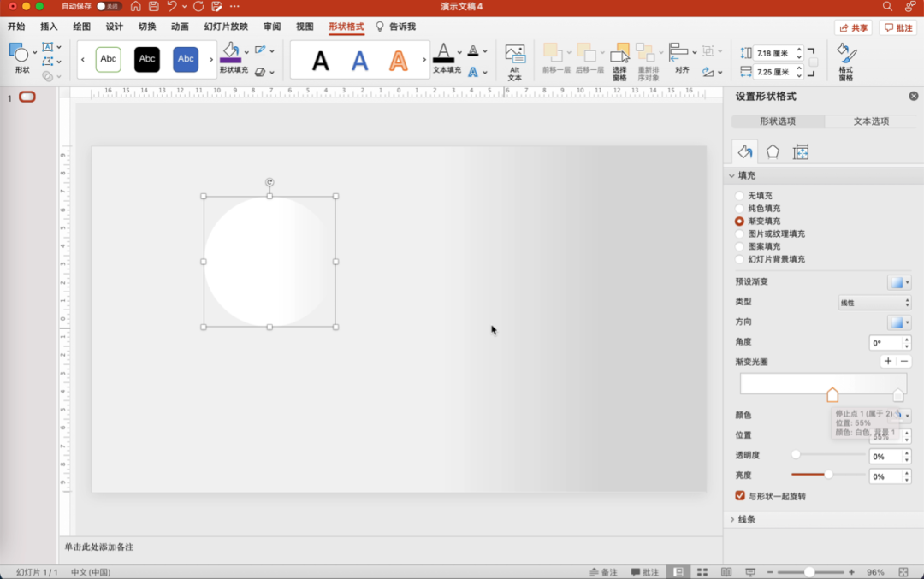Open the 类型 线性 dropdown

874,303
